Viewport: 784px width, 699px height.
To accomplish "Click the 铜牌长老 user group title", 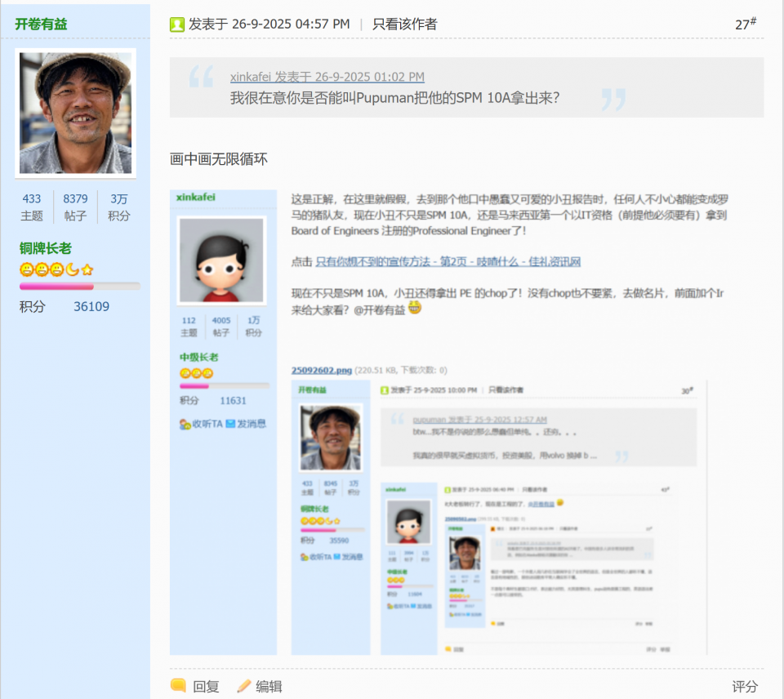I will [46, 248].
